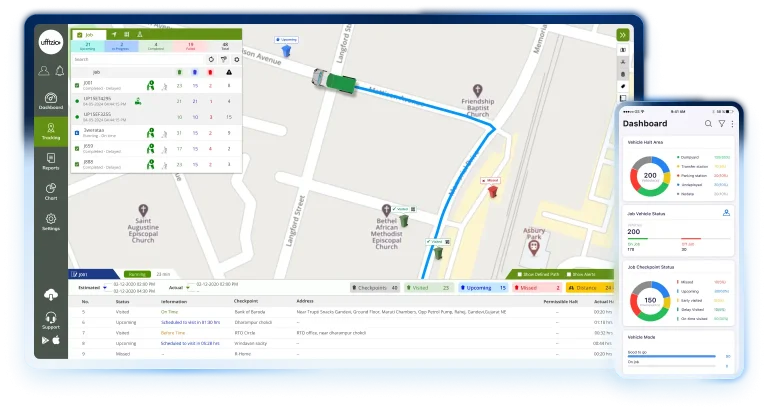Open the Reports section in sidebar
Image resolution: width=768 pixels, height=412 pixels.
click(50, 163)
